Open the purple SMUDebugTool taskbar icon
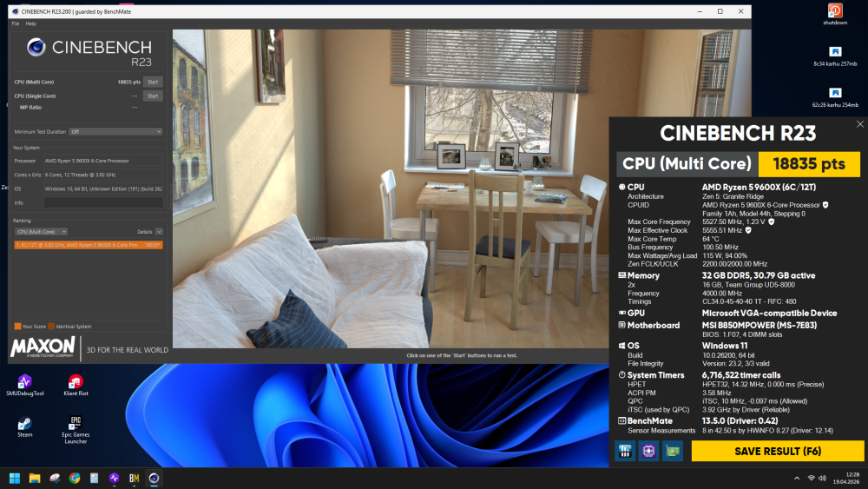The image size is (868, 489). click(114, 478)
